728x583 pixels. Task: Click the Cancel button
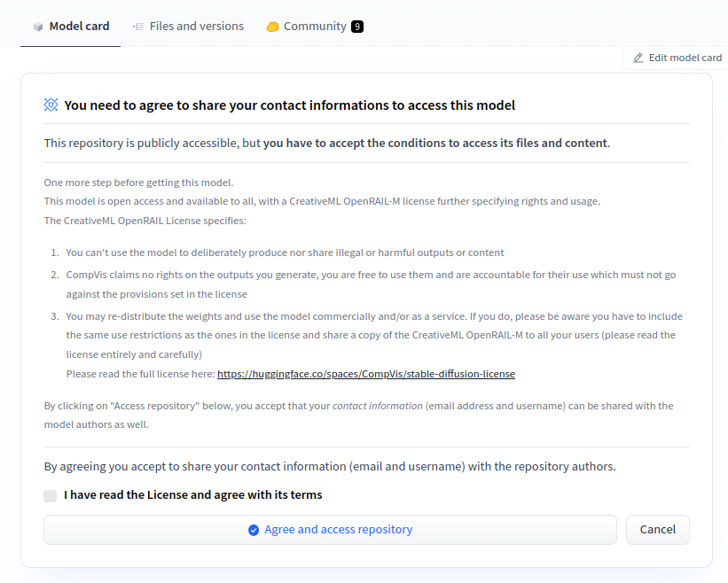point(657,529)
